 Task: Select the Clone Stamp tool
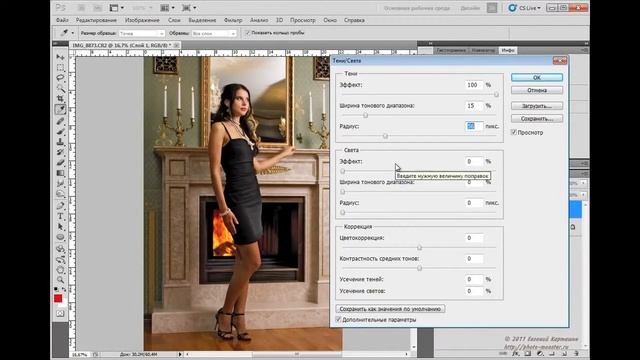click(x=60, y=142)
